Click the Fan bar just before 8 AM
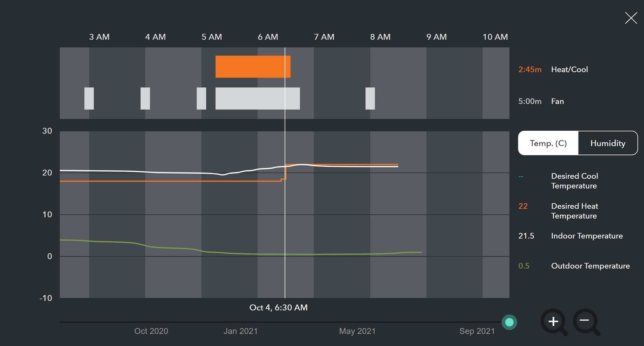This screenshot has width=644, height=346. [x=370, y=99]
